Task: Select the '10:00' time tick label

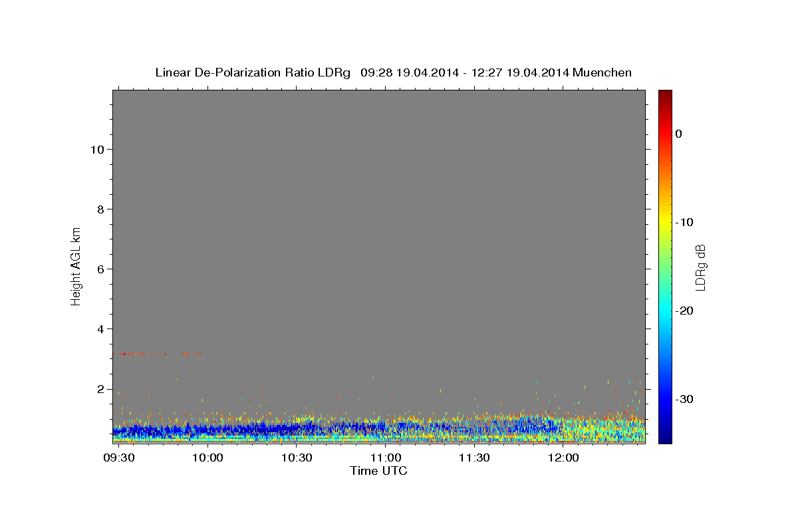Action: (x=208, y=459)
